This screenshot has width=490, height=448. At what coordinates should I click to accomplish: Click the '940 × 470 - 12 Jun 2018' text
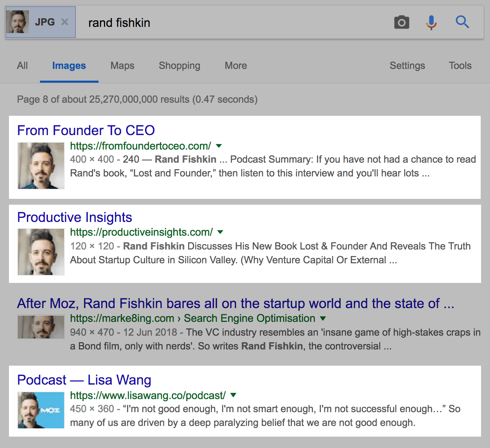[123, 332]
